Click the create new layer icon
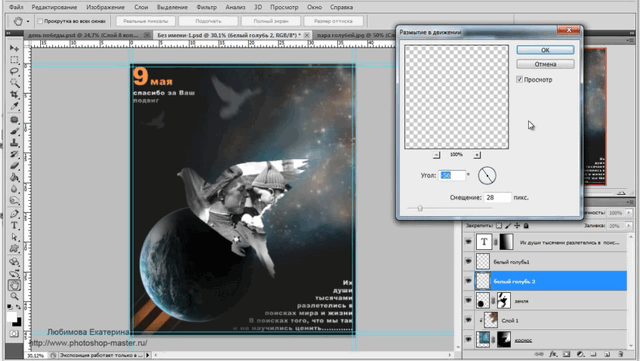640x361 pixels. coord(607,354)
